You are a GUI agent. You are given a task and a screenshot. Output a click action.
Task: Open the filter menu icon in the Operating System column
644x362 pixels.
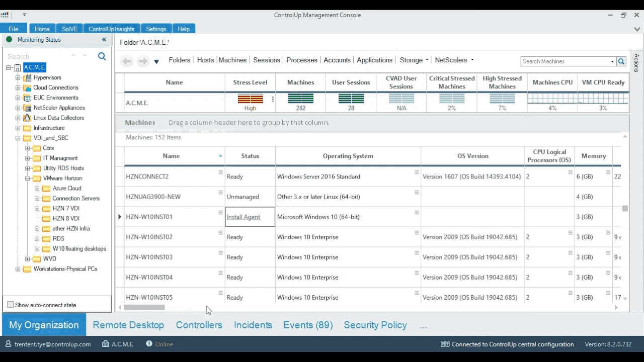(x=417, y=172)
